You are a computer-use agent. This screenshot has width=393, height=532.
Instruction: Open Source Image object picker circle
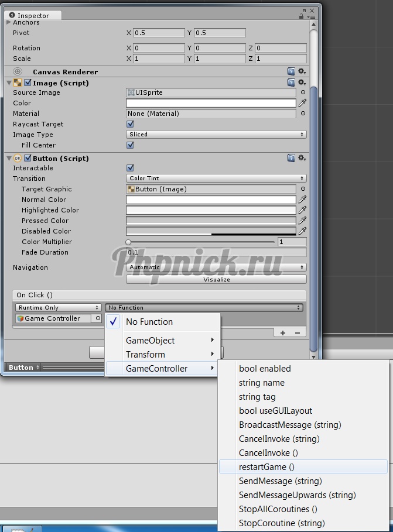(x=303, y=92)
